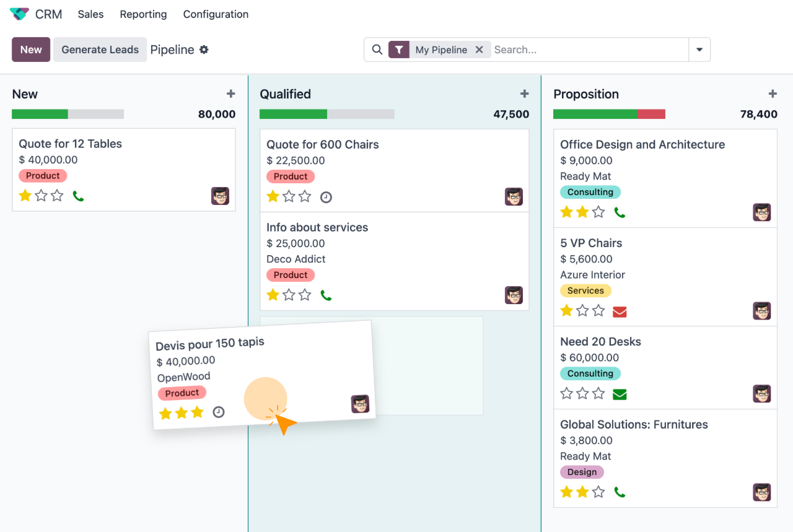The width and height of the screenshot is (793, 532).
Task: Quick add a lead in the Proposition column
Action: point(773,94)
